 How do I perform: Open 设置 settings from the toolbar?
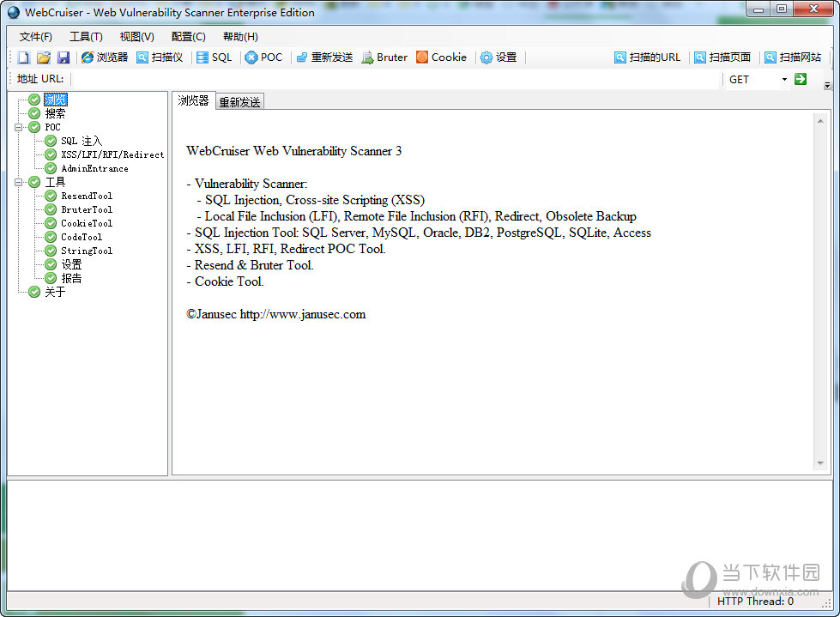pos(499,57)
